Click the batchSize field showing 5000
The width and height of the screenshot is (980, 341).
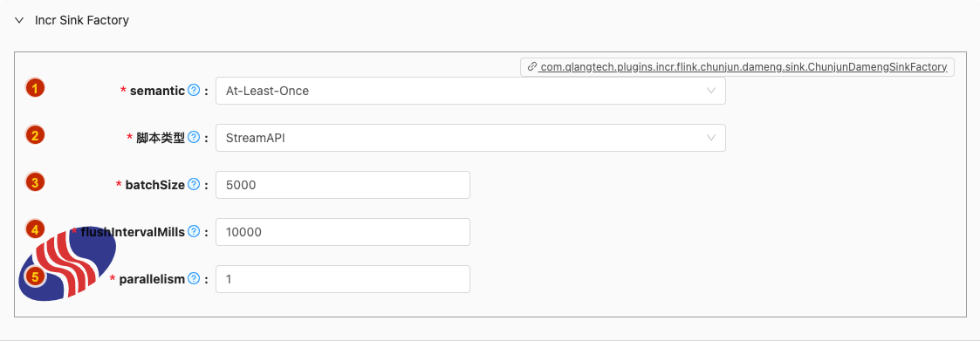(x=342, y=185)
